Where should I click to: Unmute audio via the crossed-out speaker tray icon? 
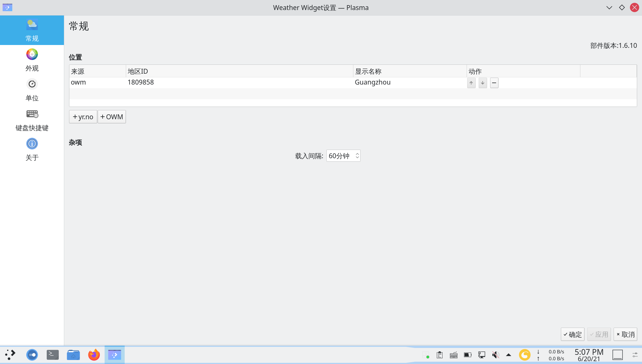495,355
